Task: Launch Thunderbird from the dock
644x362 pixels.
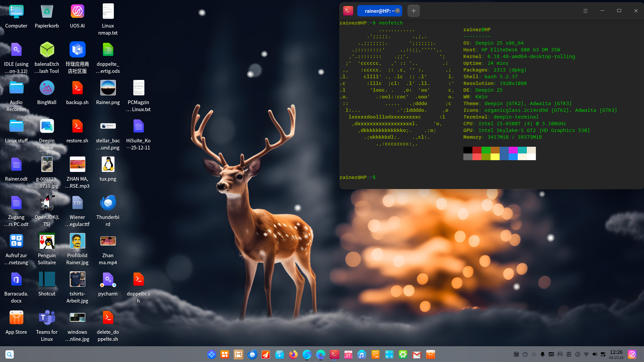Action: point(252,354)
